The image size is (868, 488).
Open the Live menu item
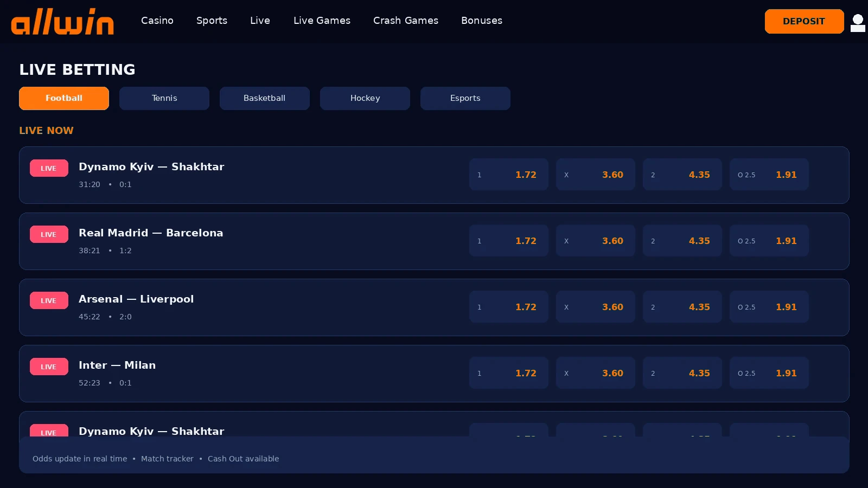click(x=260, y=21)
